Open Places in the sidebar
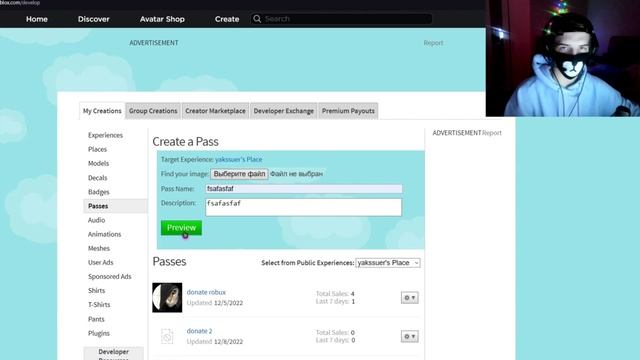The width and height of the screenshot is (640, 360). pyautogui.click(x=98, y=149)
